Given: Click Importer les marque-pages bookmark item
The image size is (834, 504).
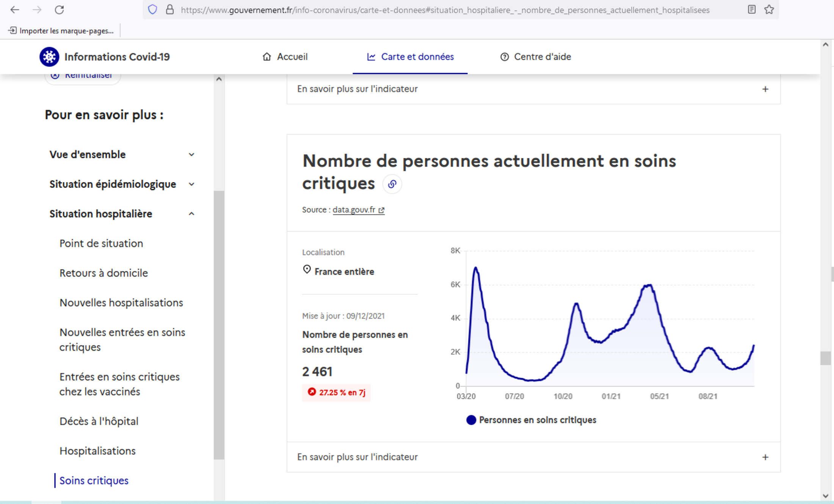Looking at the screenshot, I should pyautogui.click(x=61, y=31).
